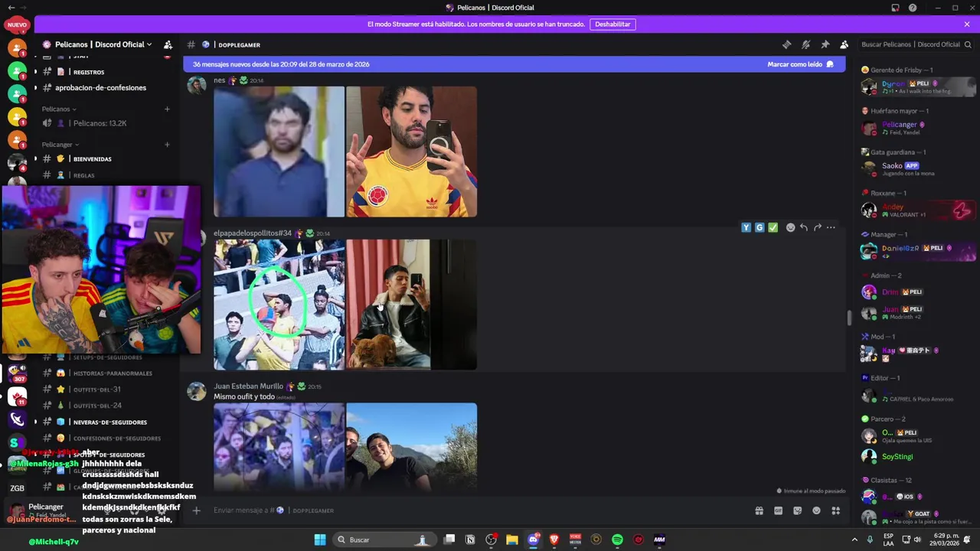980x551 pixels.
Task: Open the Threads icon in channel header
Action: (x=786, y=44)
